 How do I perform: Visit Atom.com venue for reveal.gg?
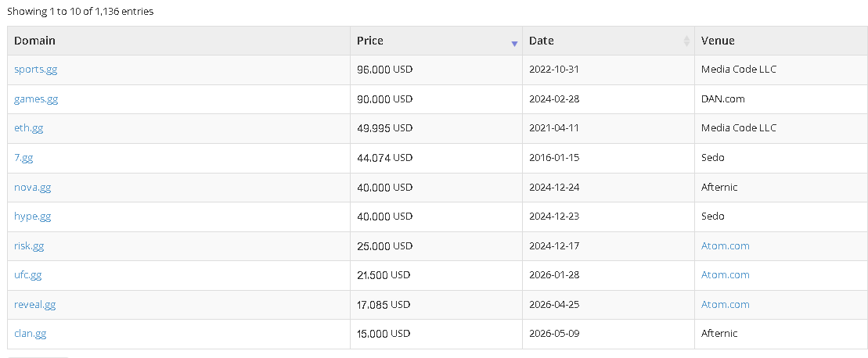pyautogui.click(x=726, y=305)
